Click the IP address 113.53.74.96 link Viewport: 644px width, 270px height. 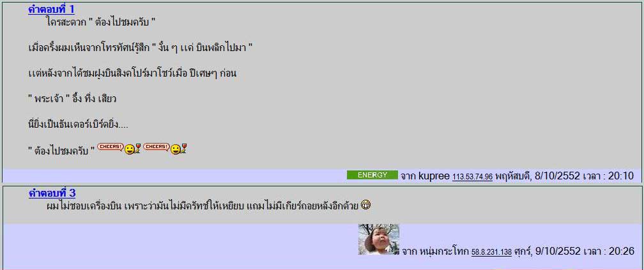pyautogui.click(x=472, y=177)
